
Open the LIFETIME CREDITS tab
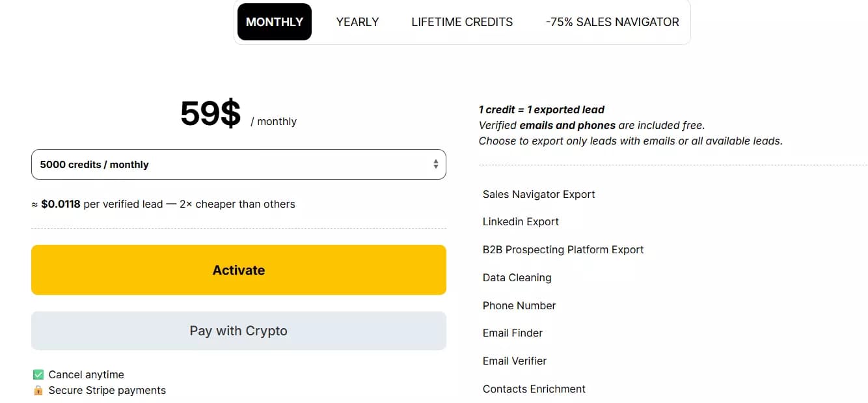462,21
